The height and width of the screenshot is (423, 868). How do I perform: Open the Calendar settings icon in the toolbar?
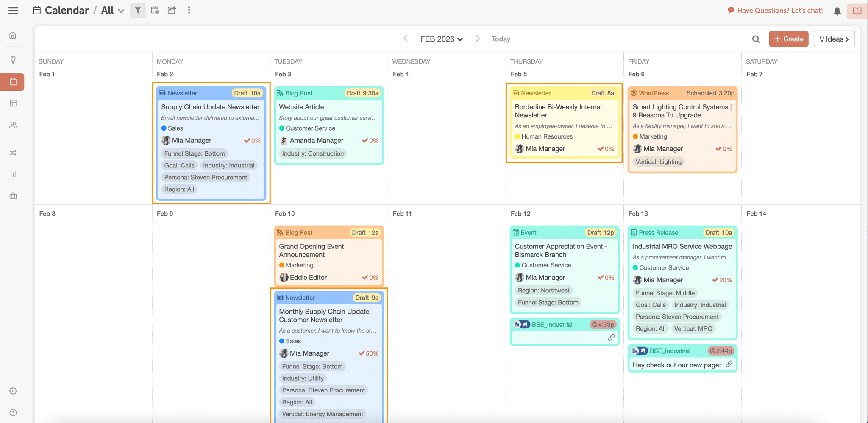point(155,10)
